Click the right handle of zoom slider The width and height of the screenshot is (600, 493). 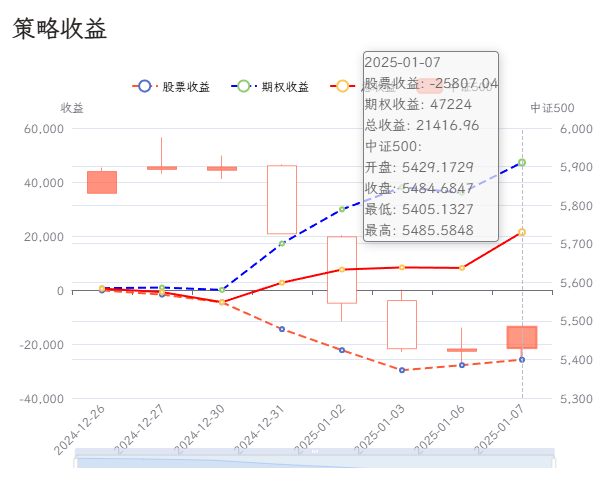pos(551,461)
